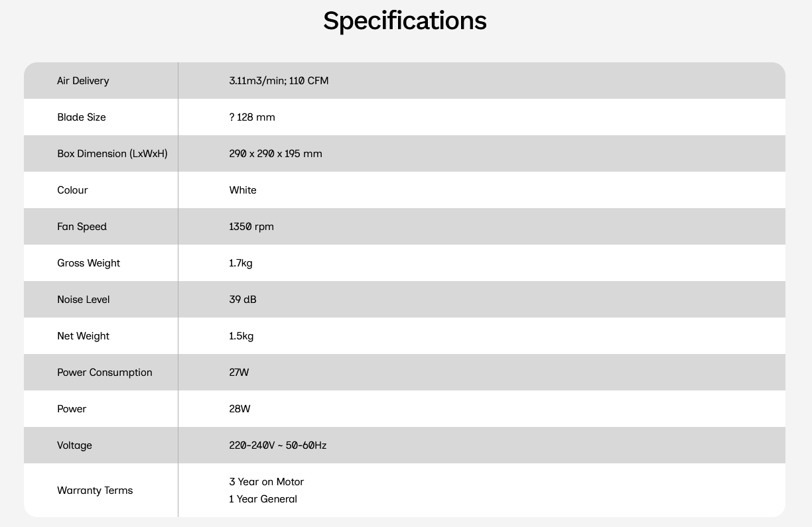The width and height of the screenshot is (812, 527).
Task: Click the 3 Year on Motor text
Action: 266,482
